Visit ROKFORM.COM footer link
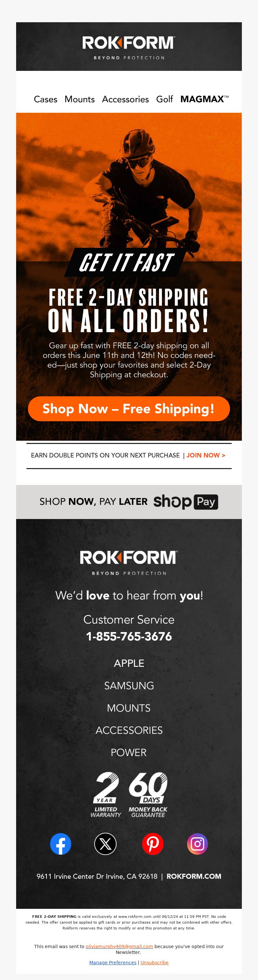The height and width of the screenshot is (980, 258). (x=193, y=877)
